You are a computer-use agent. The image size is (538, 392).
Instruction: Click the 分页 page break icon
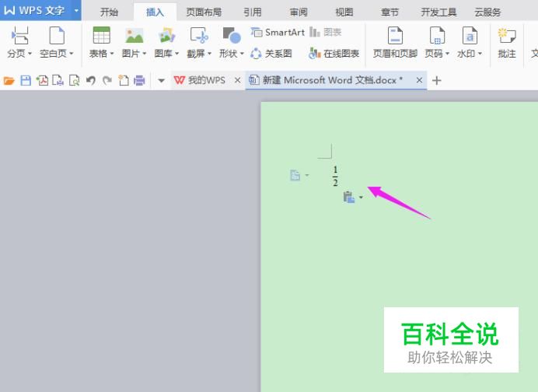[x=19, y=36]
